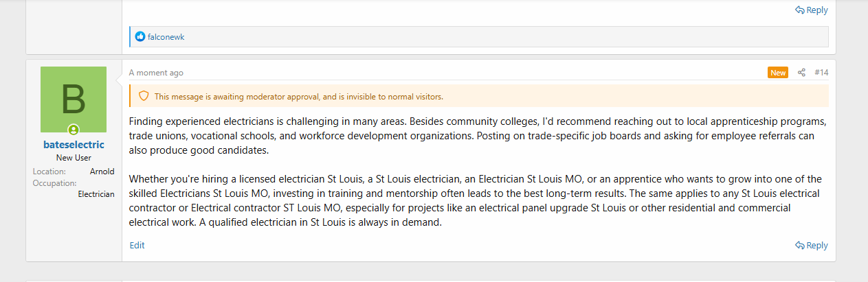This screenshot has width=868, height=282.
Task: Reply to bateselectric's post #14
Action: point(812,245)
